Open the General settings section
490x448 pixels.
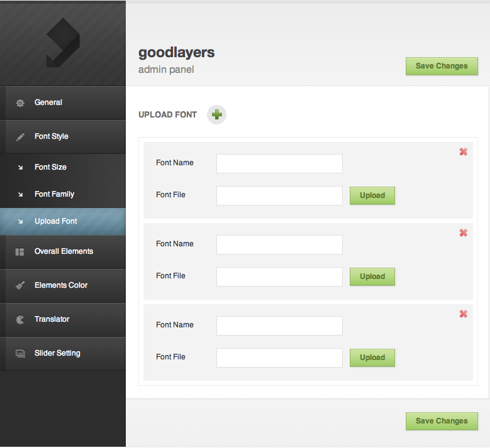(48, 102)
